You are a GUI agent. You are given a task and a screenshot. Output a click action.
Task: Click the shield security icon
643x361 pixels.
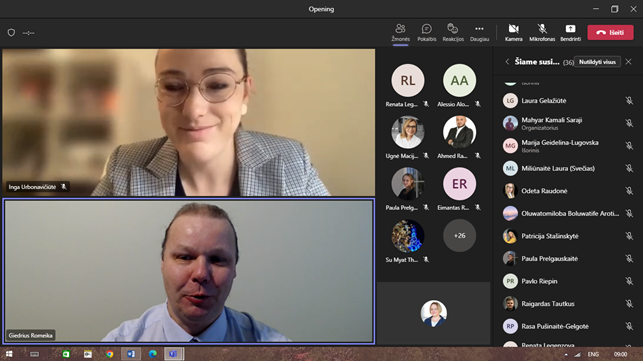(x=11, y=32)
